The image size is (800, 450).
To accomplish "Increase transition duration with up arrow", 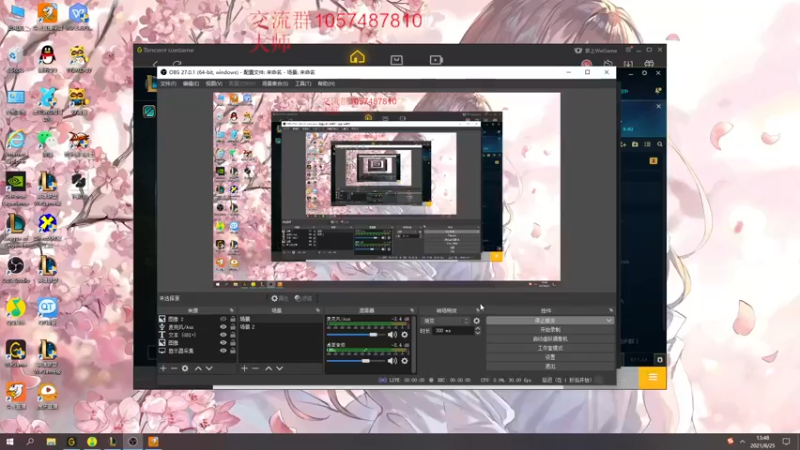I will (x=478, y=329).
